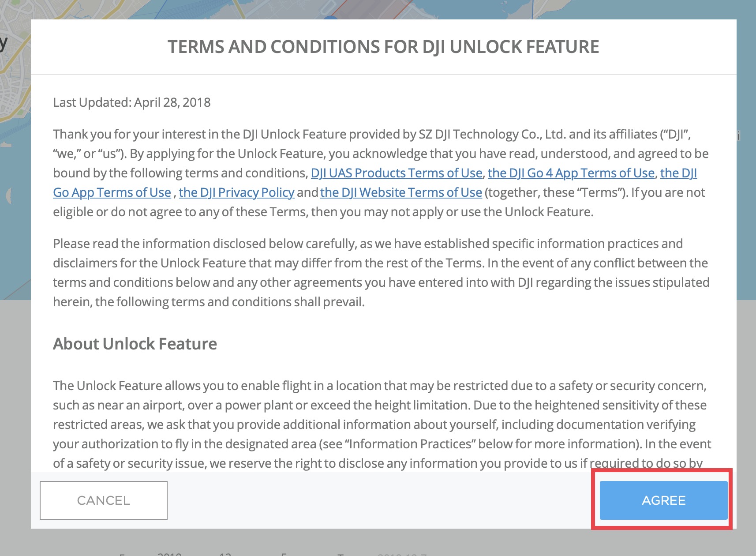
Task: Click the "Last Updated: April 28, 2018" line
Action: coord(131,102)
